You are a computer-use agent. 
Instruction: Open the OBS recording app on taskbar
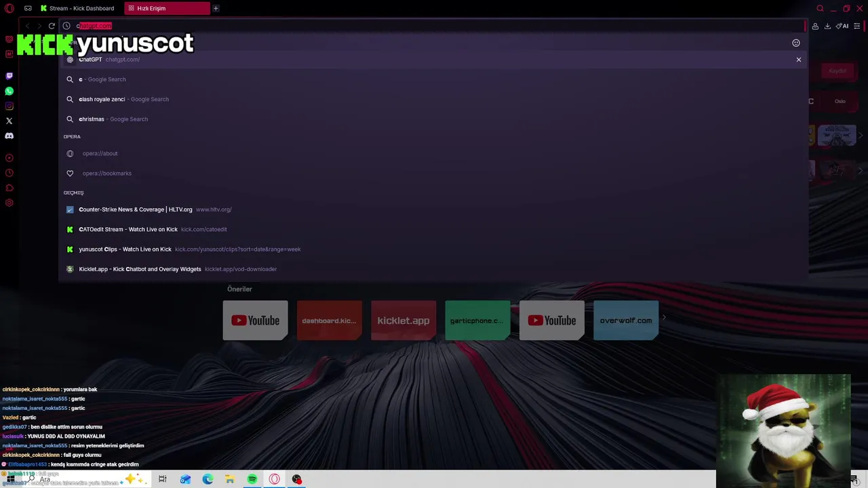coord(297,479)
